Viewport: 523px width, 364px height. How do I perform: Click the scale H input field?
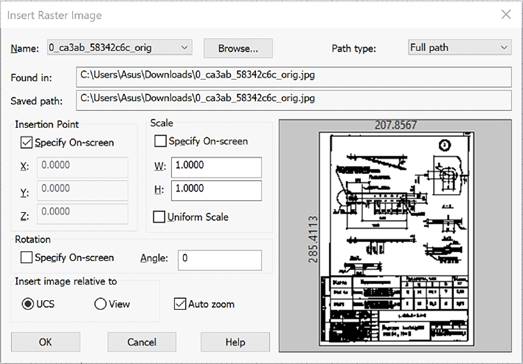pos(216,191)
